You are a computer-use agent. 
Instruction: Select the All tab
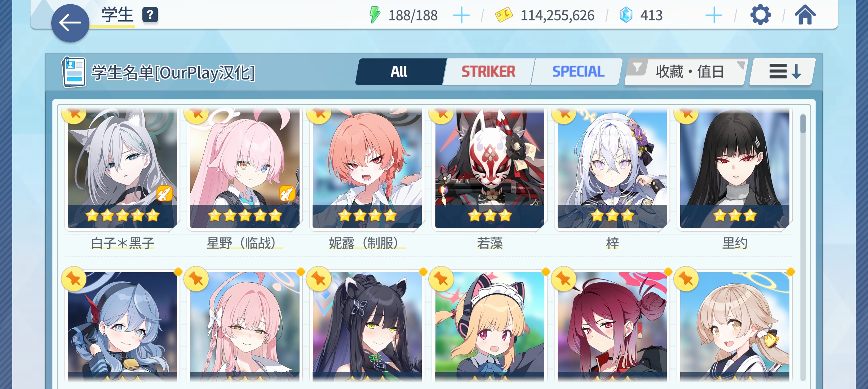[399, 72]
